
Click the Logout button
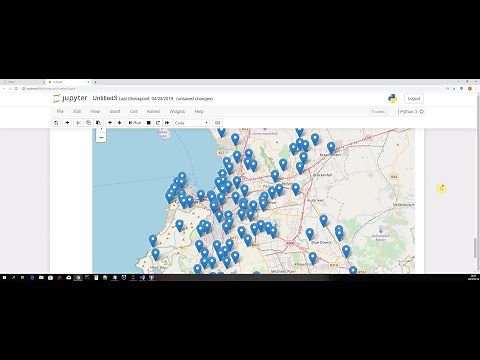coord(414,99)
